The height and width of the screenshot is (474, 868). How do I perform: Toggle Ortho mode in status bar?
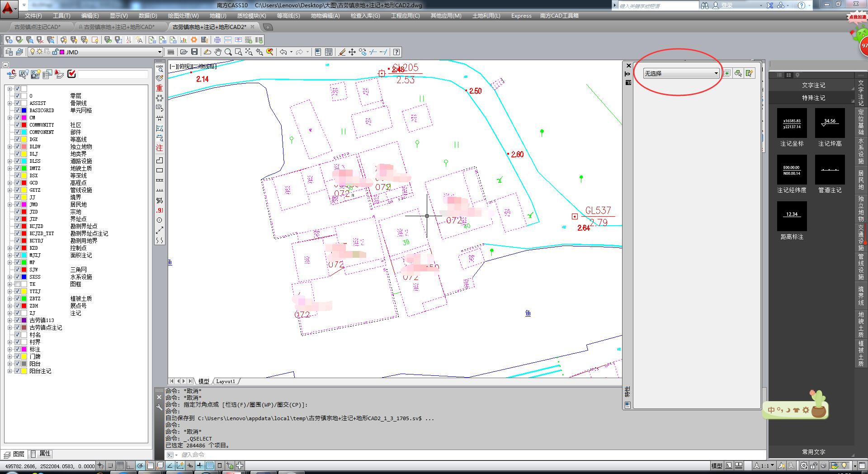(x=130, y=465)
